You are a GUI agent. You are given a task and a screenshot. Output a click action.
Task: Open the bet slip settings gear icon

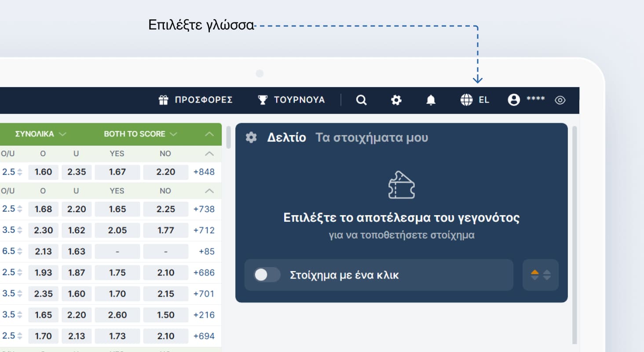(251, 137)
